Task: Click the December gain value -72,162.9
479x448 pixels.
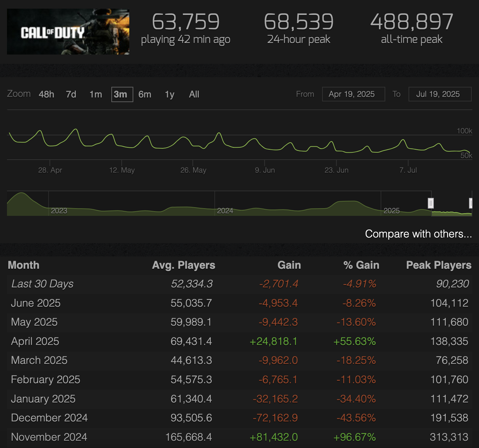Action: pos(275,418)
